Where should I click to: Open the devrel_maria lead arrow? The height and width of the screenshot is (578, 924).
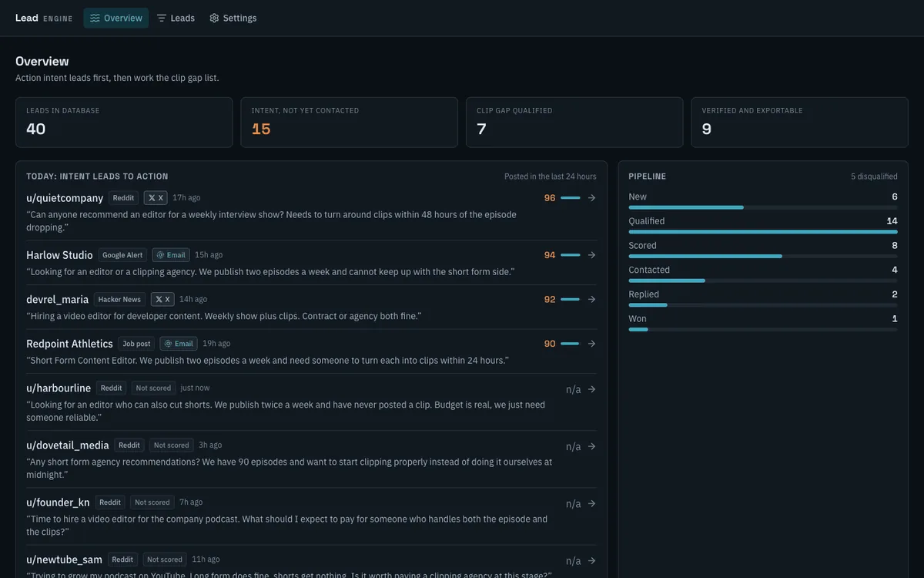[591, 299]
